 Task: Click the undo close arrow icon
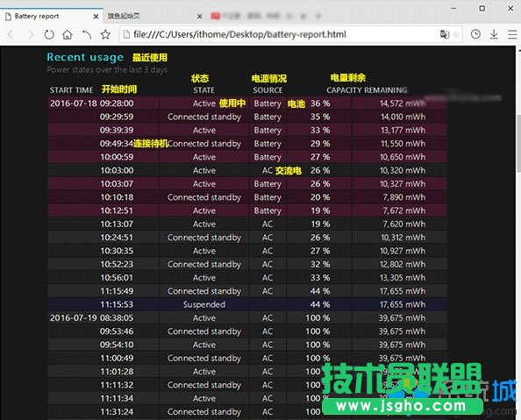[87, 34]
